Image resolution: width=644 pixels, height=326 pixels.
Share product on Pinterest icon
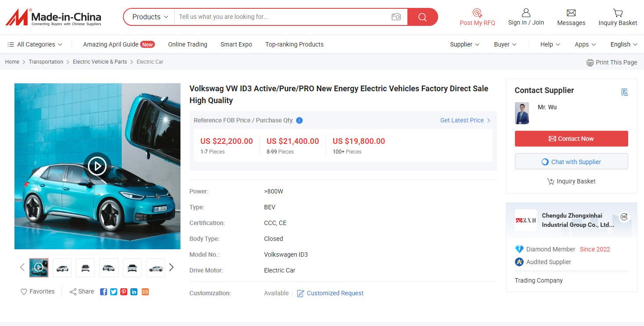coord(124,292)
